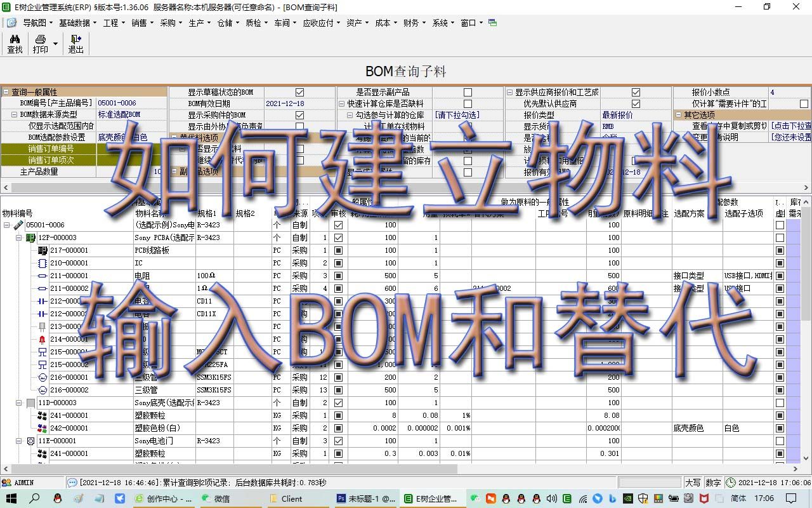Collapse the 查询一般属性 section
Viewport: 812px width, 508px height.
point(6,92)
